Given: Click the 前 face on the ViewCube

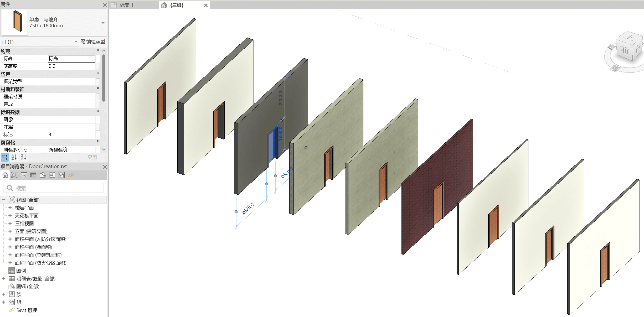Looking at the screenshot, I should [625, 50].
